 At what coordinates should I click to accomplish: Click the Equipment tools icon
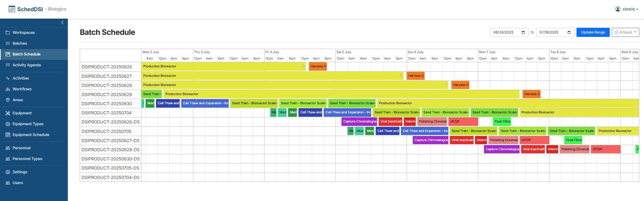click(x=8, y=113)
